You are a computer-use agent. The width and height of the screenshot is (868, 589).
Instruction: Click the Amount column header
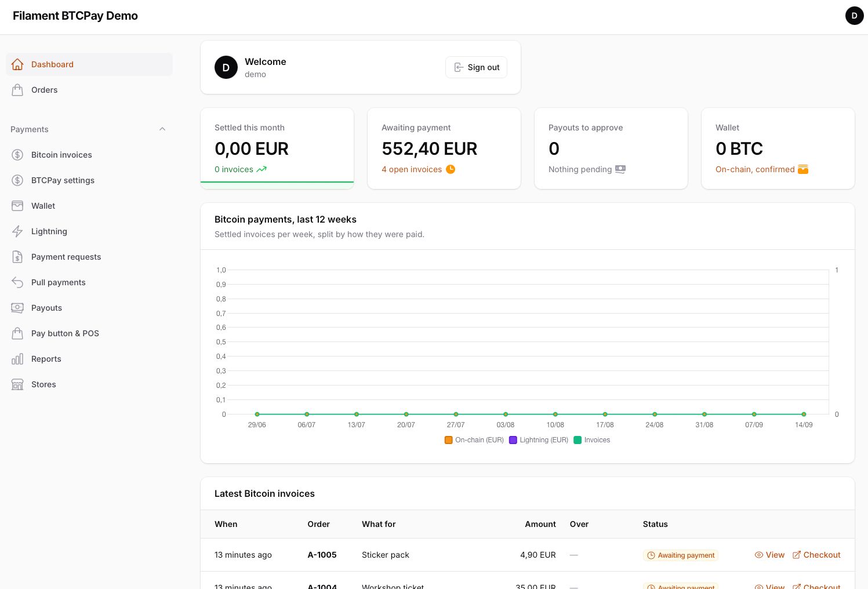(x=540, y=524)
